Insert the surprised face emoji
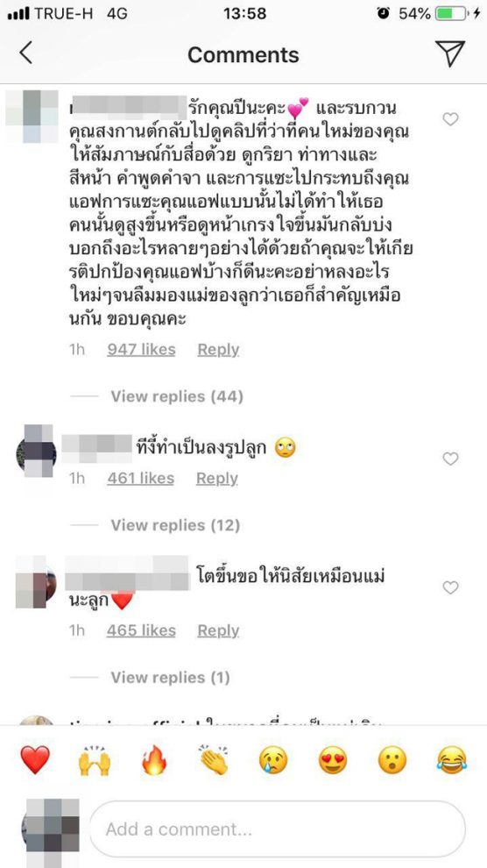Image resolution: width=487 pixels, height=868 pixels. pos(392,760)
